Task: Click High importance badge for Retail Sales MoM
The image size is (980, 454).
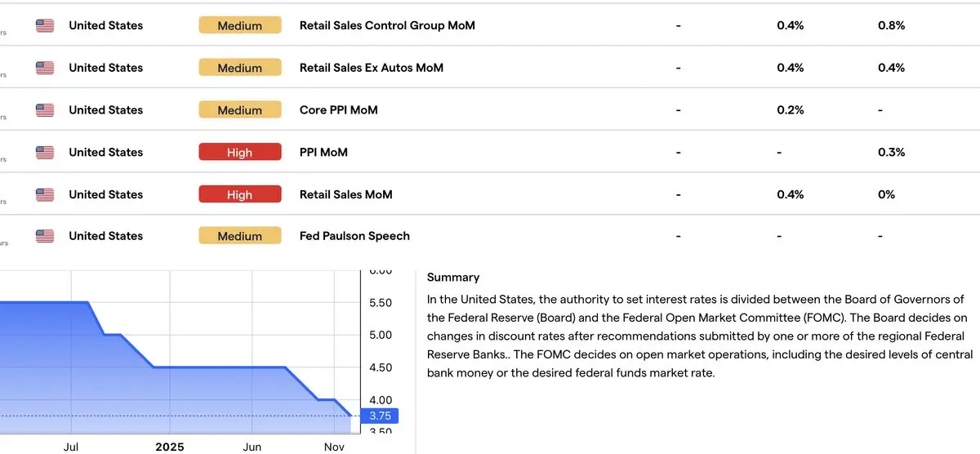Action: (239, 194)
